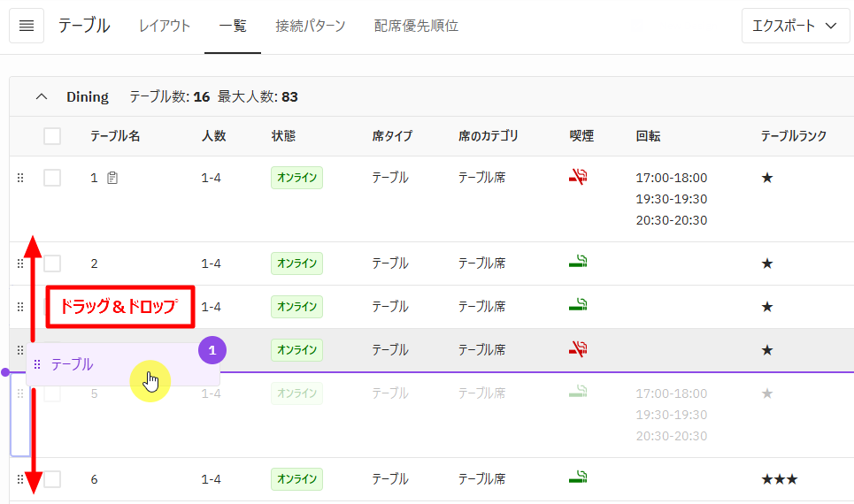854x504 pixels.
Task: Toggle the select-all checkbox in header
Action: click(x=52, y=136)
